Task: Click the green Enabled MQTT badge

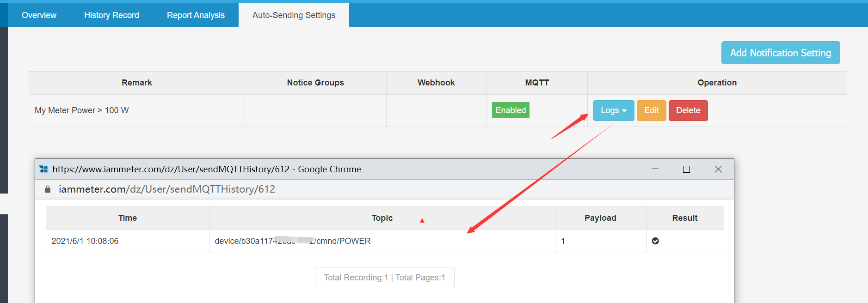Action: pos(511,110)
